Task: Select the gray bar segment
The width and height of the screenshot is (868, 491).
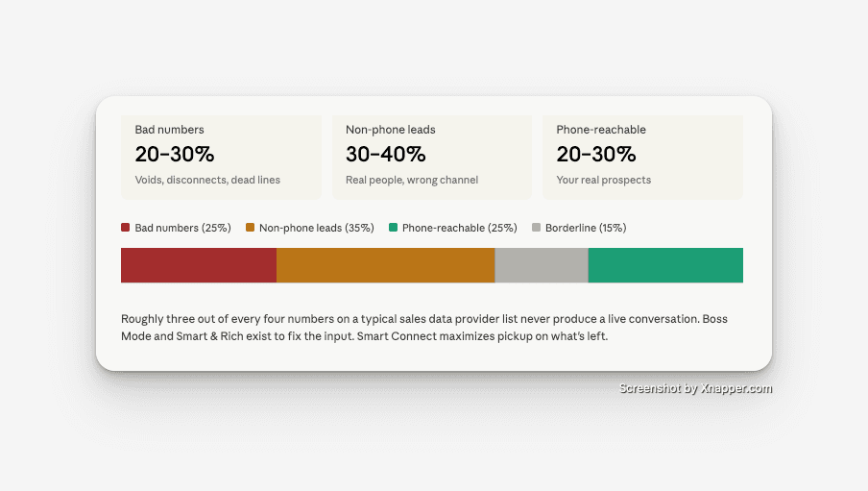Action: click(542, 265)
